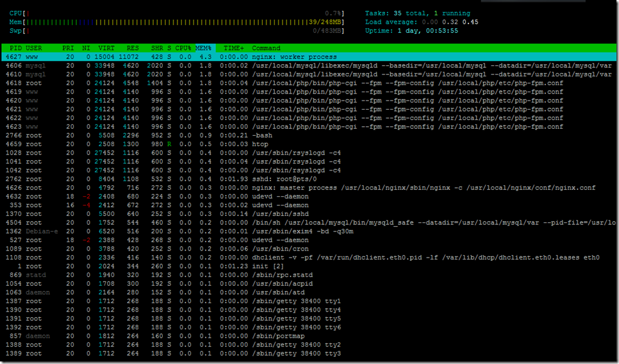This screenshot has height=364, width=619.
Task: Select the getty tty4 process row
Action: point(309,310)
